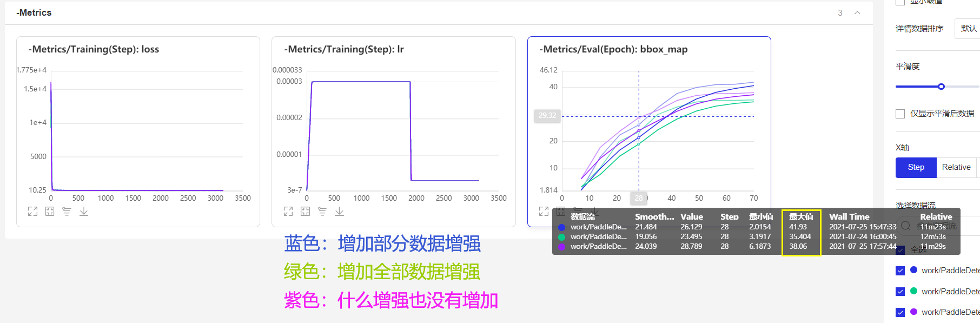980x323 pixels.
Task: Click the chart count 3 in Metrics header
Action: click(840, 13)
